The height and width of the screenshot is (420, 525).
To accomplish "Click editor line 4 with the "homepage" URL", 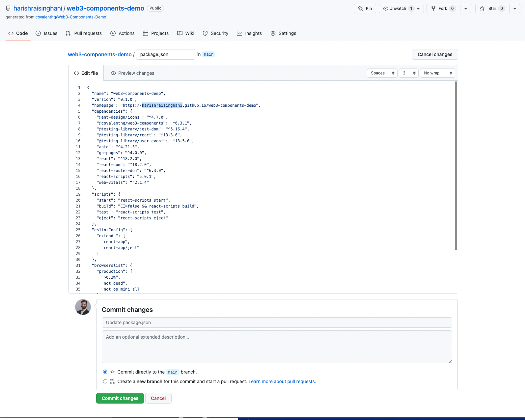I will [x=176, y=105].
